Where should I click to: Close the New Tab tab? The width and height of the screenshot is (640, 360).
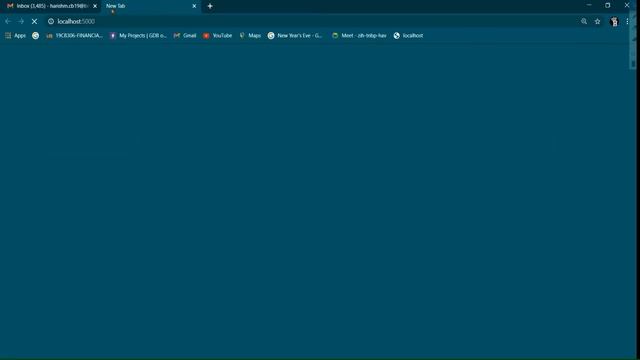(194, 6)
